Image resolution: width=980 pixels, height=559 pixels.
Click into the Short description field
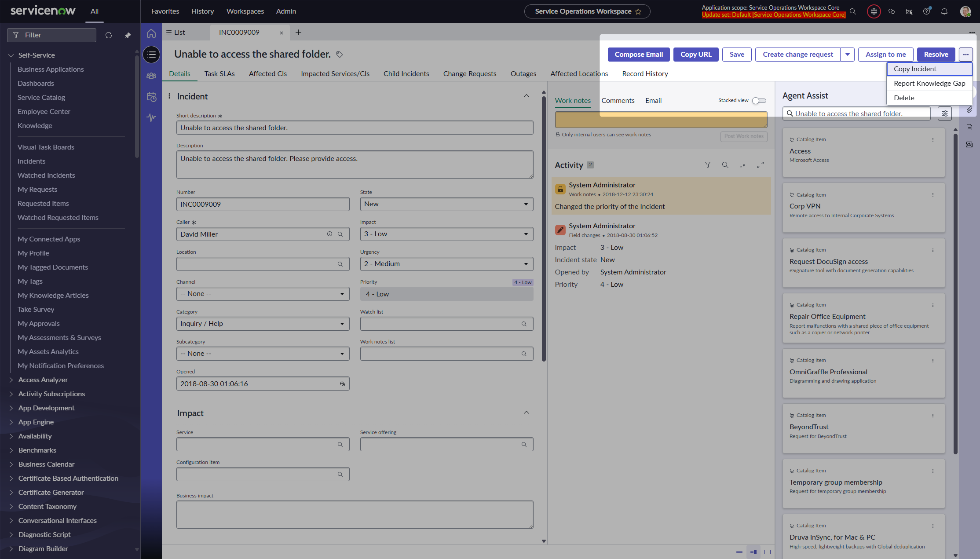click(354, 128)
